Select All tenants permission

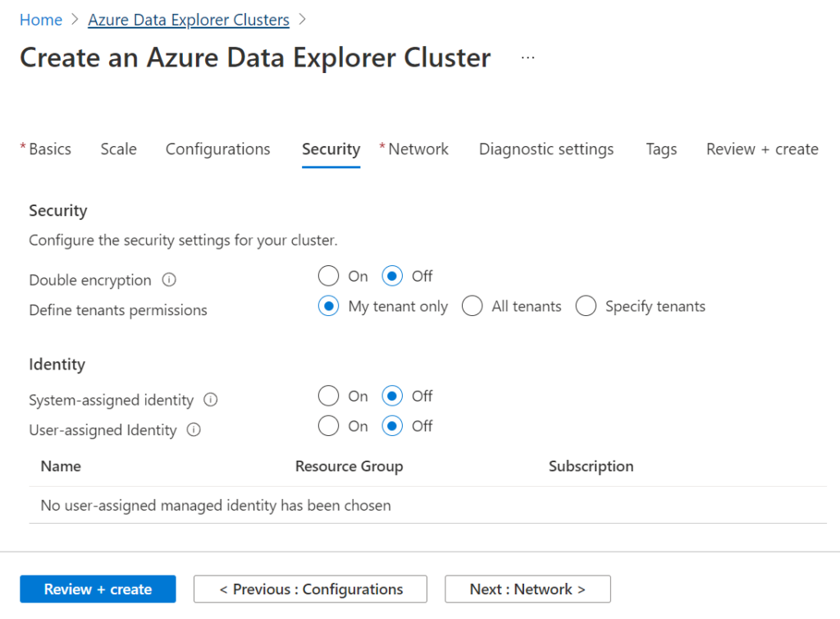(472, 305)
